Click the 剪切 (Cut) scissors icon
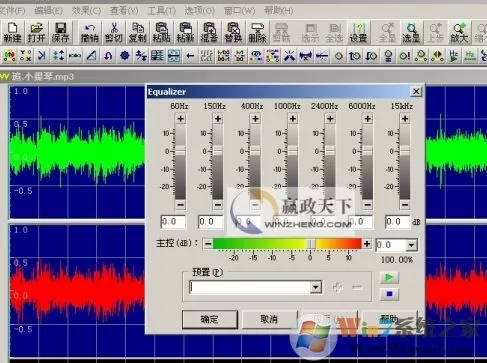487x363 pixels. coord(114,33)
